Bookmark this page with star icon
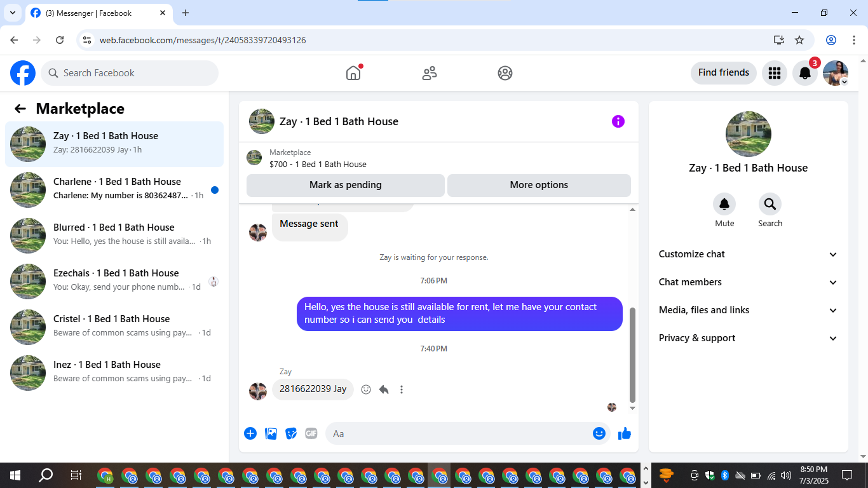The image size is (868, 488). 799,40
